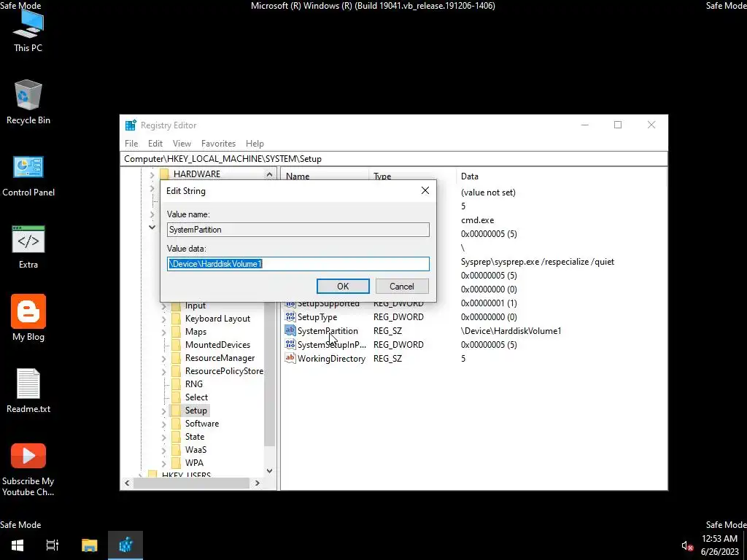This screenshot has height=560, width=747.
Task: Expand the Input key
Action: (x=164, y=306)
